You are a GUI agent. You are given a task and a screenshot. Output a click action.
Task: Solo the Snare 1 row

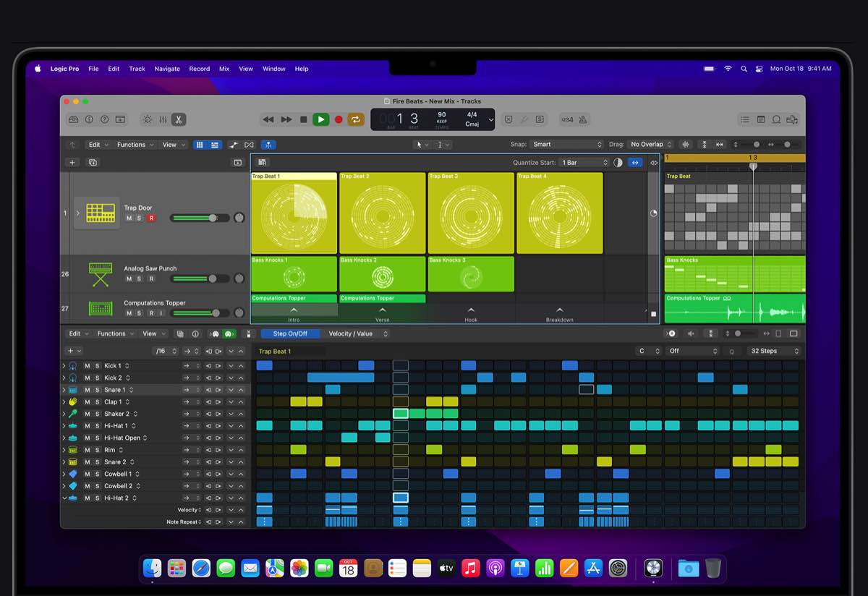tap(97, 390)
